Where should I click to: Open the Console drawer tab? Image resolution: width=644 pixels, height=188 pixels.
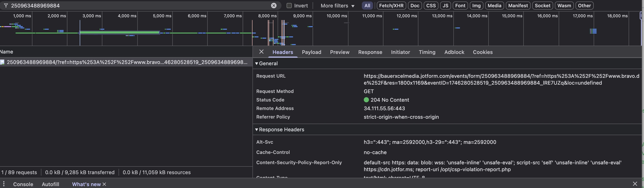pos(23,184)
